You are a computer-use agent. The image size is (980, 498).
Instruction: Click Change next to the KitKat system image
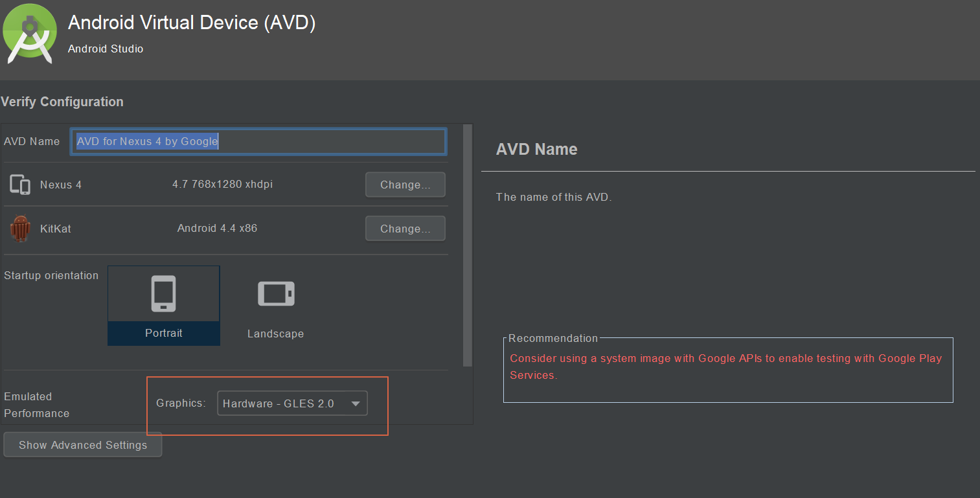[x=405, y=228]
